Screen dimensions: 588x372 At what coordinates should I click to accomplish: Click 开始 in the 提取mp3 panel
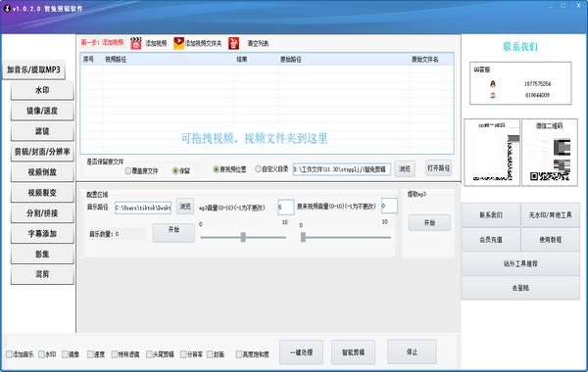[x=429, y=223]
